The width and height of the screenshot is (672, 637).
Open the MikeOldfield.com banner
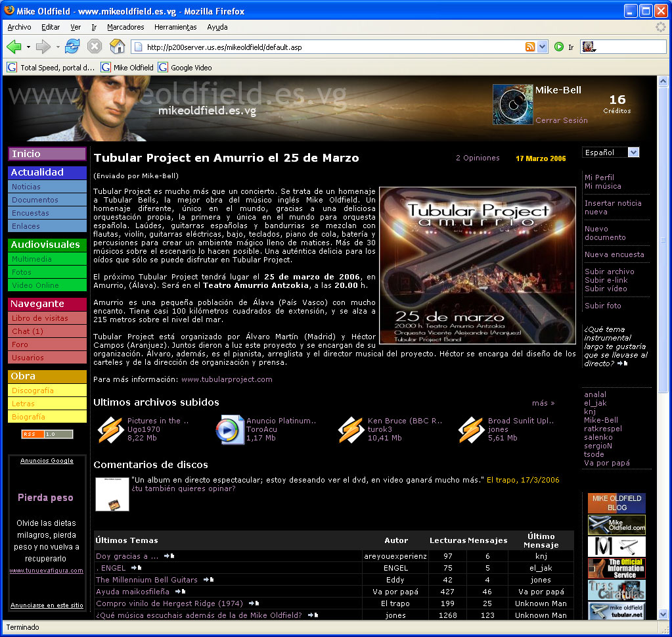[x=617, y=525]
